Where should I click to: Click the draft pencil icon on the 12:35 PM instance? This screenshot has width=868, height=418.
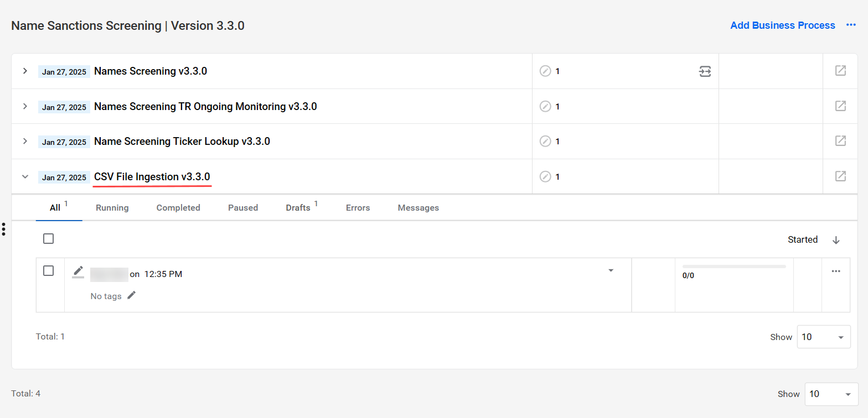pos(78,272)
